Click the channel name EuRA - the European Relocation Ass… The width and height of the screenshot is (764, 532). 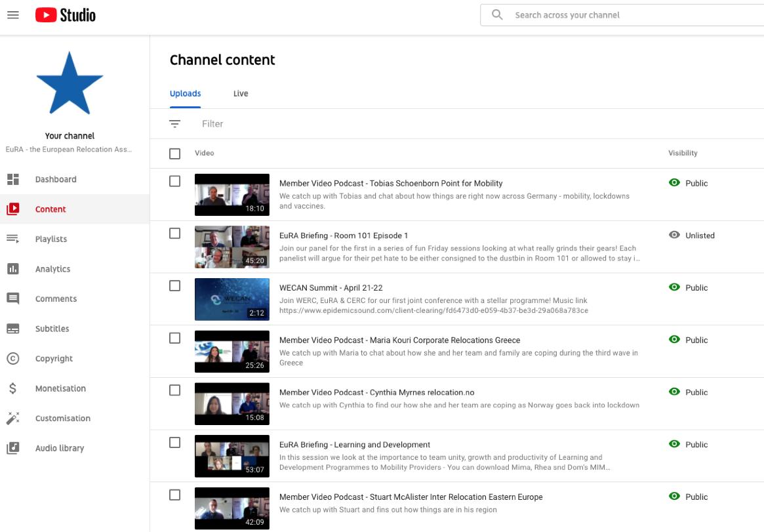[x=69, y=149]
